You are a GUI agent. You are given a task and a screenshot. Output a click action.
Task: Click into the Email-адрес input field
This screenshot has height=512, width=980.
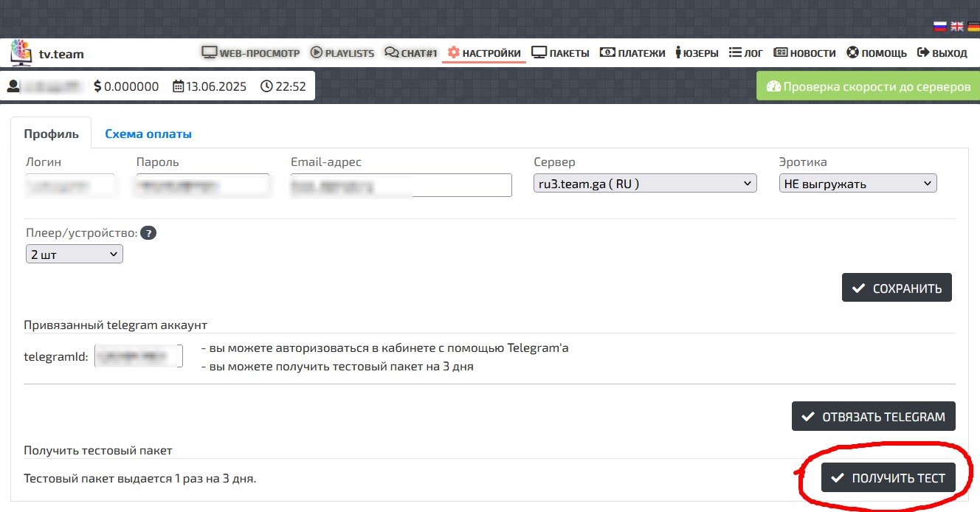(401, 185)
